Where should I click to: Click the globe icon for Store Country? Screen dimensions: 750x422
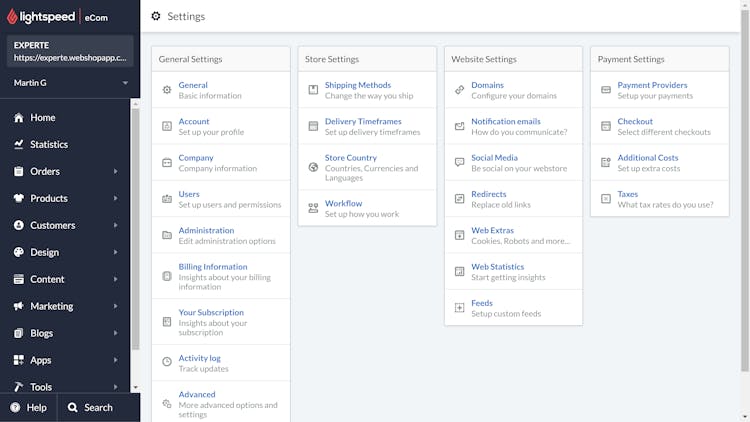point(313,167)
